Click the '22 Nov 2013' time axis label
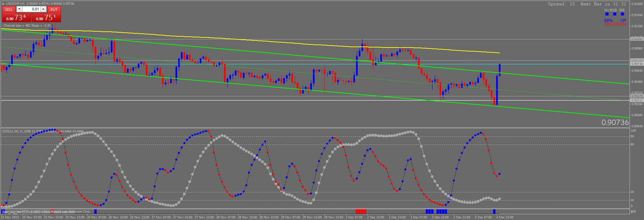Screen dimensions: 644x220 pos(10,217)
